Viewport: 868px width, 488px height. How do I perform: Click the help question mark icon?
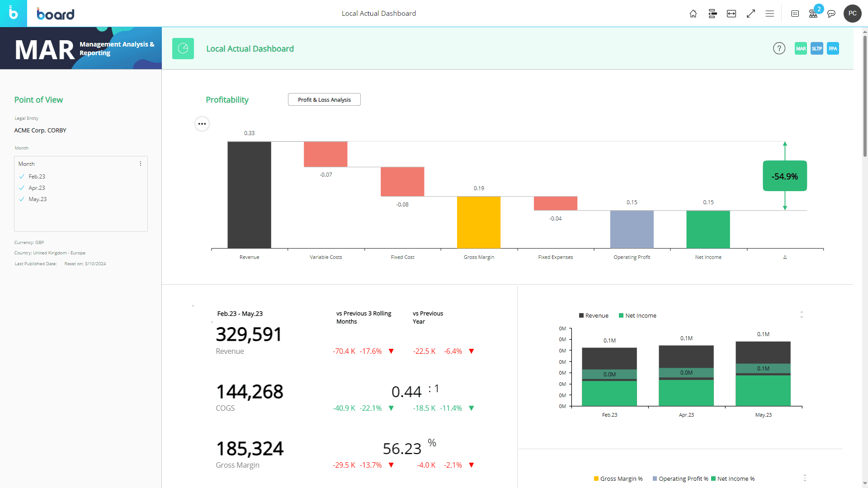pos(779,48)
